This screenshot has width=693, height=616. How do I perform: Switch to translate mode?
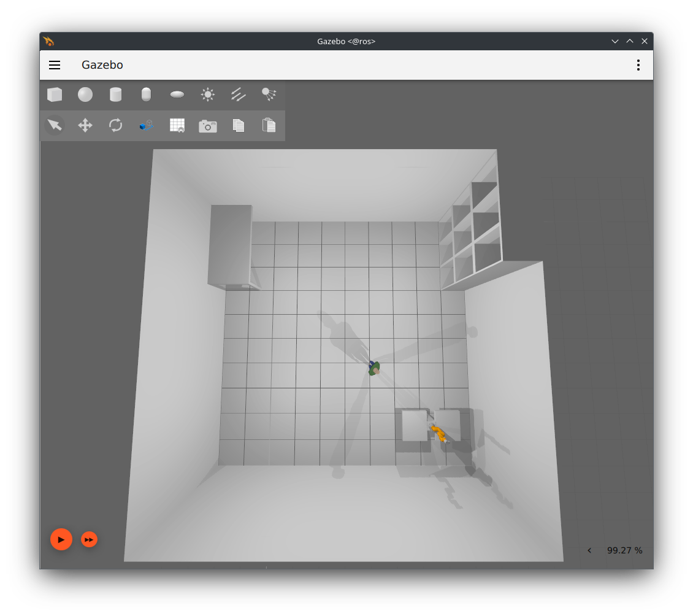[85, 125]
